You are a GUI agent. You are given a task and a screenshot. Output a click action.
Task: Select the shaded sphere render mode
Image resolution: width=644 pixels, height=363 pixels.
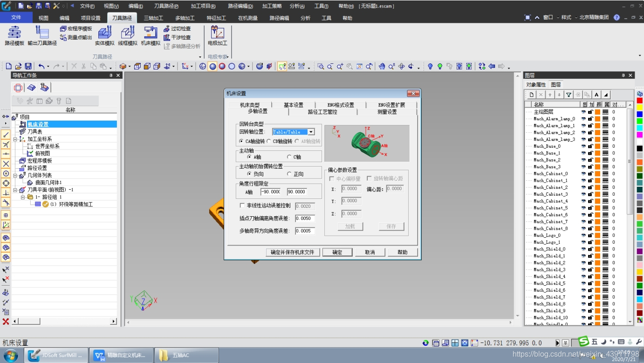pyautogui.click(x=212, y=67)
